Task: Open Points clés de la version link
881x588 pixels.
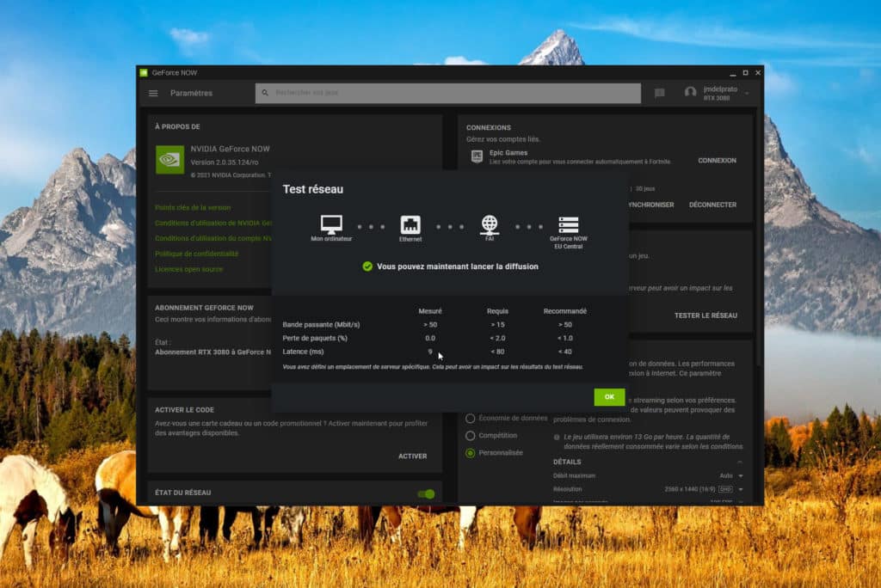Action: [x=193, y=208]
